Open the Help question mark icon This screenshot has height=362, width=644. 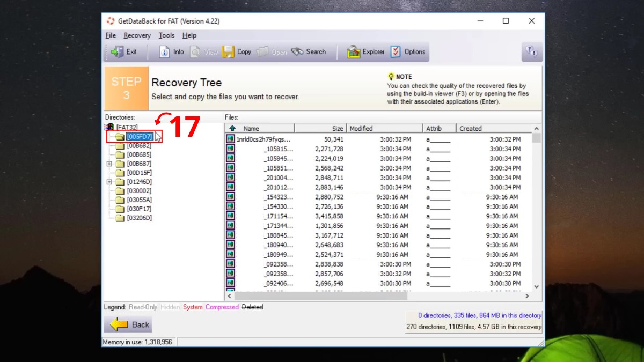(x=531, y=51)
